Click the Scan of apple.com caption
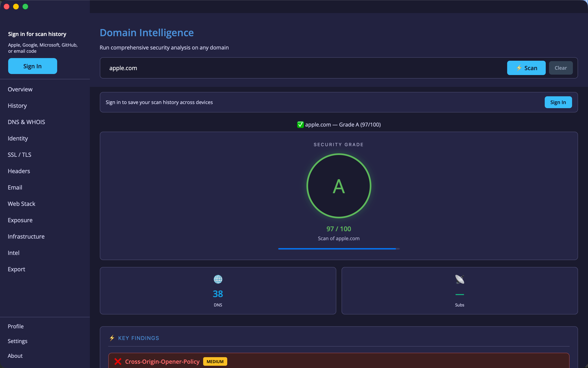 pos(339,239)
